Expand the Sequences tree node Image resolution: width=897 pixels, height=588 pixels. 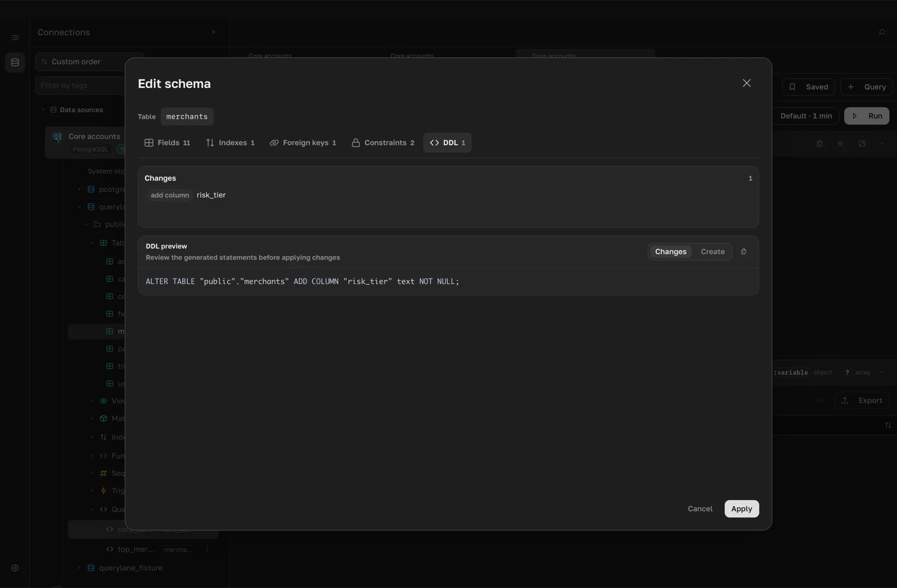[92, 473]
